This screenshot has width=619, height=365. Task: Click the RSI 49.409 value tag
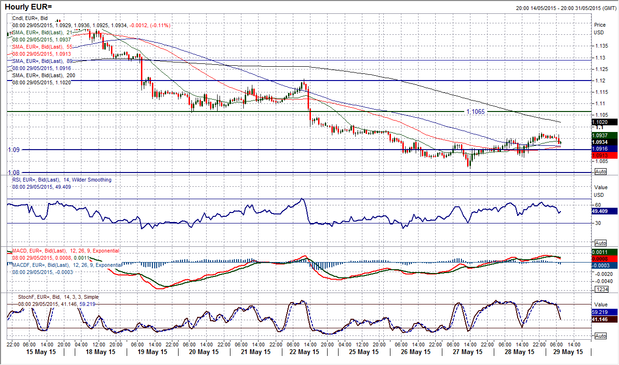point(604,212)
